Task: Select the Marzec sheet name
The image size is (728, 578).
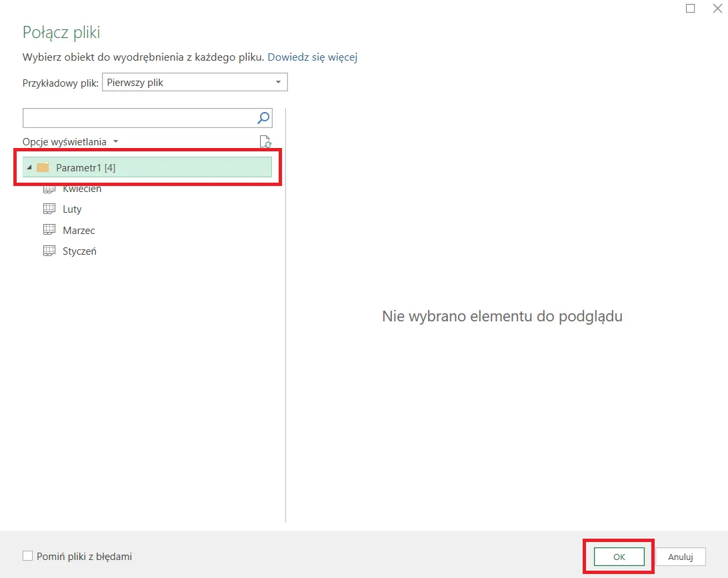Action: pyautogui.click(x=79, y=230)
